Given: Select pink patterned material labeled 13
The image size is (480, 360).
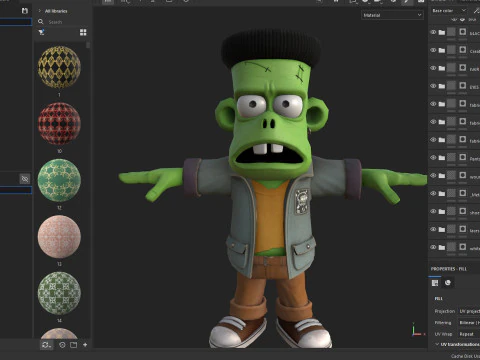Looking at the screenshot, I should tap(59, 237).
